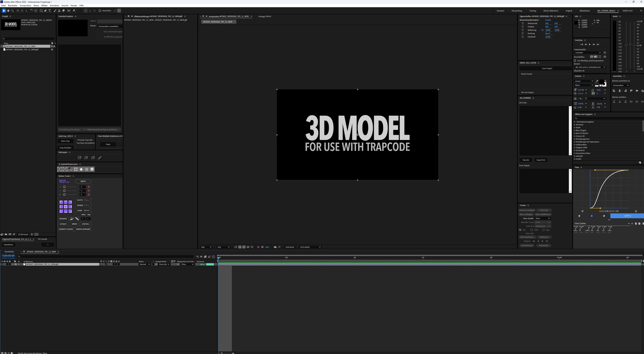Toggle Vor Wiederg. zwischenspeichern checkbox
Viewport: 644px width, 354px height.
click(575, 61)
